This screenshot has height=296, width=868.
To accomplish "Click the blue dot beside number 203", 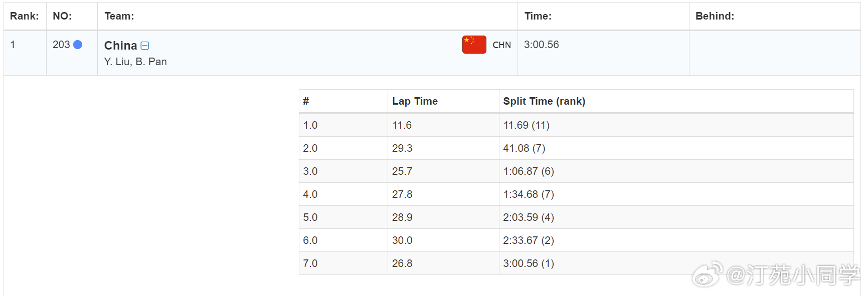I will coord(78,45).
